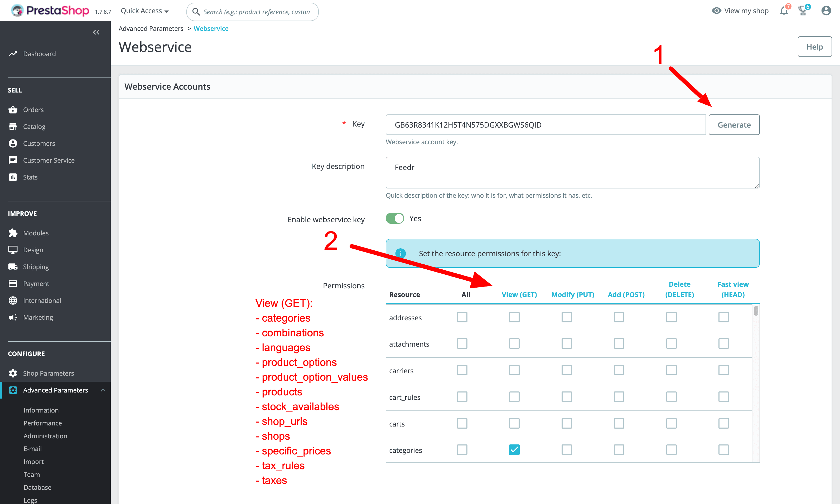
Task: Click the user profile avatar icon
Action: 826,11
